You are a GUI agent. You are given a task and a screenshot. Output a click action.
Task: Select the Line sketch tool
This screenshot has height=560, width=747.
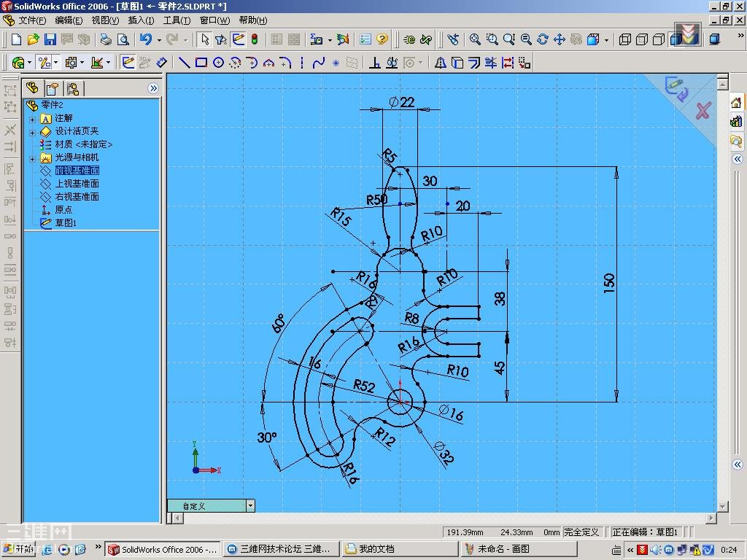[x=185, y=63]
